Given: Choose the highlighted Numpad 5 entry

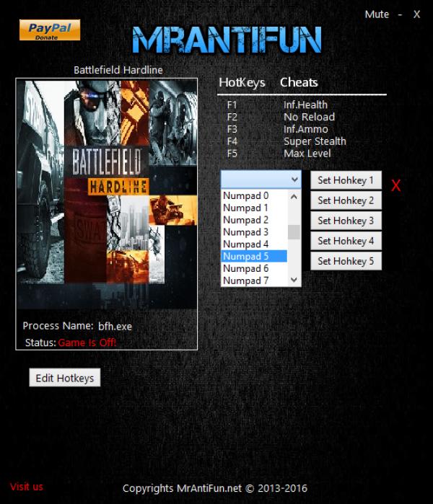Looking at the screenshot, I should (254, 257).
